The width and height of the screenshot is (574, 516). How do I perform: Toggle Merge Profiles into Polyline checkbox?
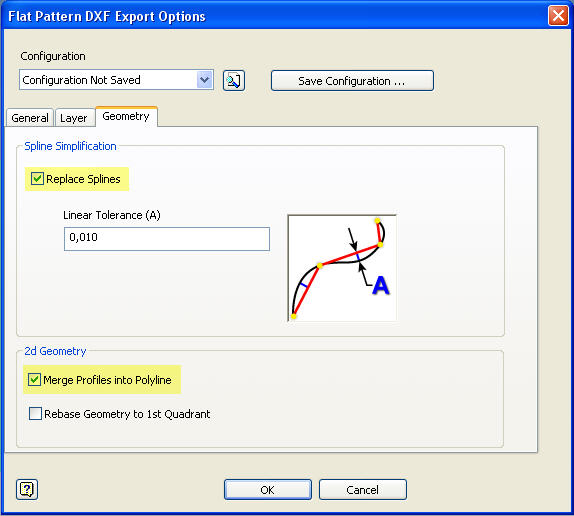pyautogui.click(x=34, y=379)
